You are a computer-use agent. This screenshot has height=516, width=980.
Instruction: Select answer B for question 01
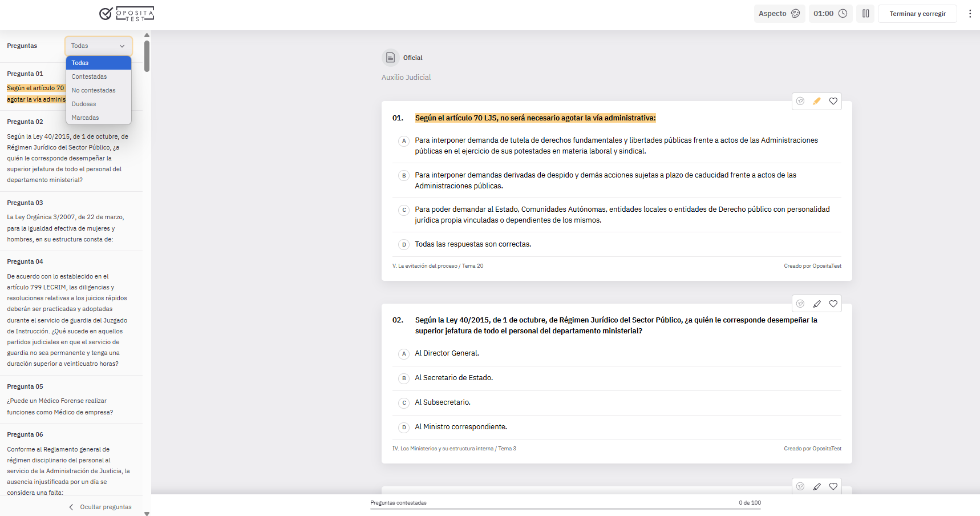[x=617, y=180]
